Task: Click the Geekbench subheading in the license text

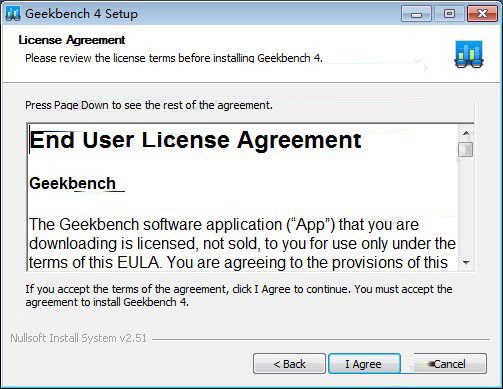Action: (72, 183)
